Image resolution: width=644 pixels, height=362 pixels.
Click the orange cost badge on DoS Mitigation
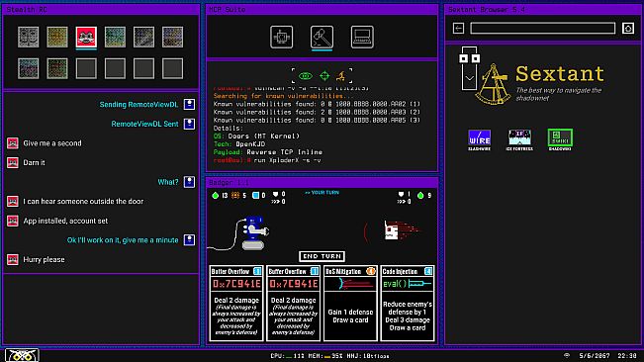pos(370,271)
